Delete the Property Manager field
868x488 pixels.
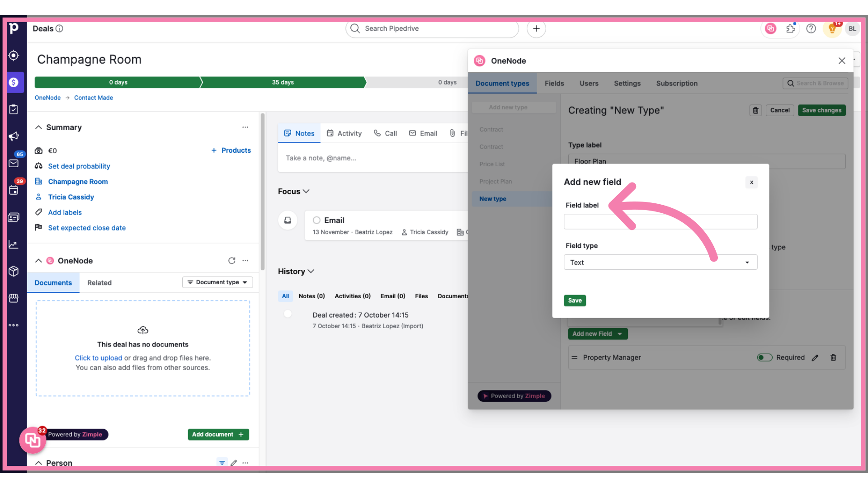(x=833, y=357)
